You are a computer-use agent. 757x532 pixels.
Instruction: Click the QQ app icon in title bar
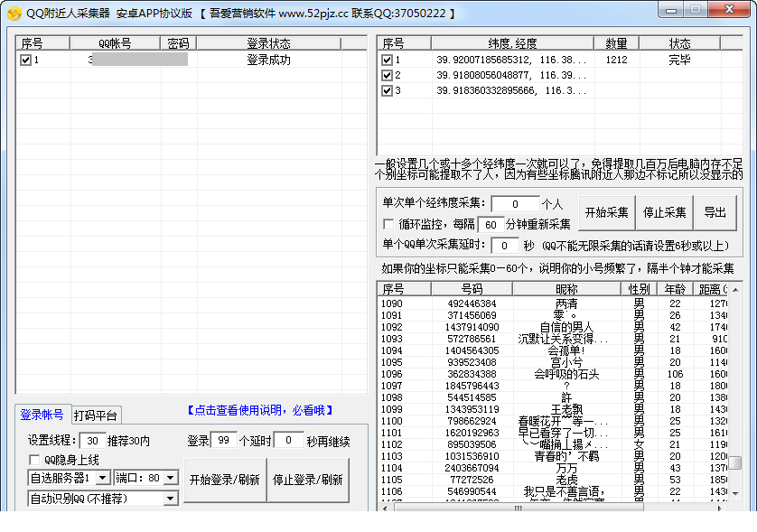coord(14,13)
